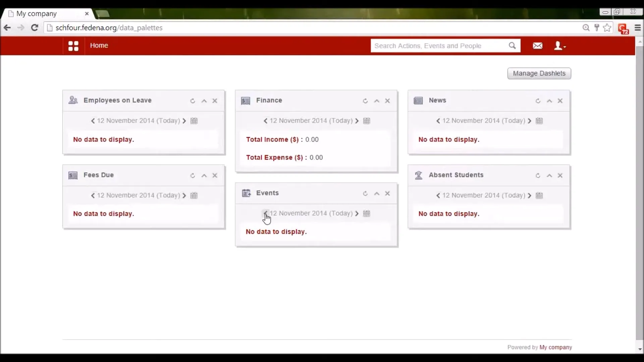Collapse the Finance dashlet

[377, 101]
